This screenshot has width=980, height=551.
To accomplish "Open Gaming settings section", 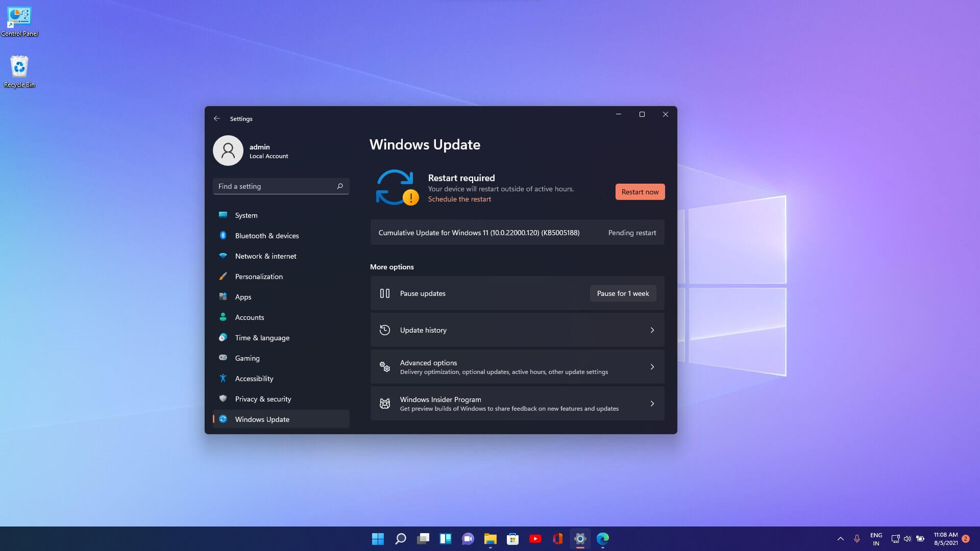I will pos(247,358).
